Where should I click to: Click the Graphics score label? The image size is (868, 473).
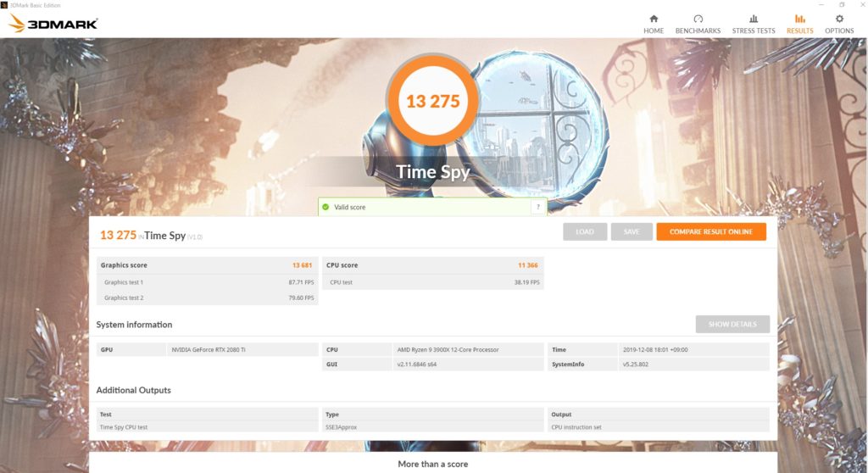point(124,265)
